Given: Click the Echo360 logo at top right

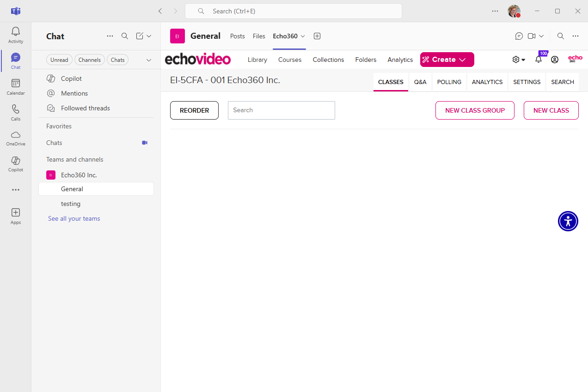Looking at the screenshot, I should coord(576,59).
